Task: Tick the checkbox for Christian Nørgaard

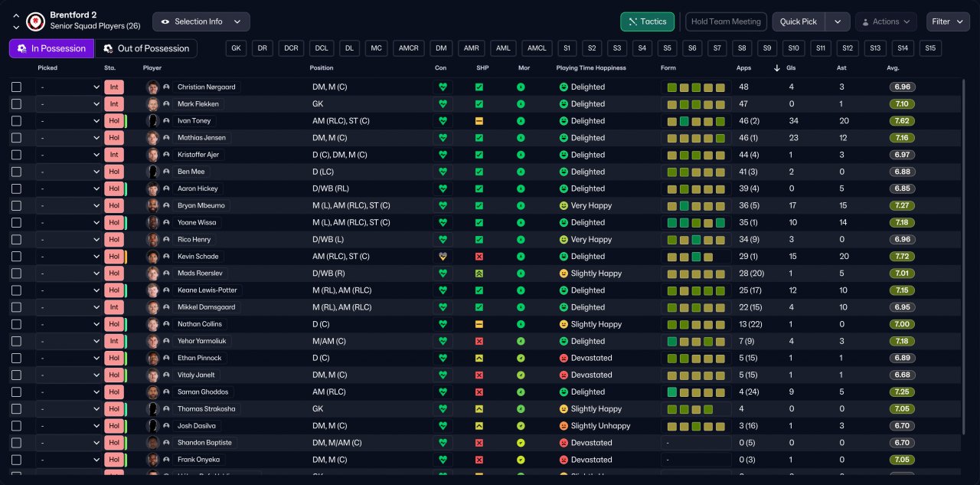Action: coord(17,87)
